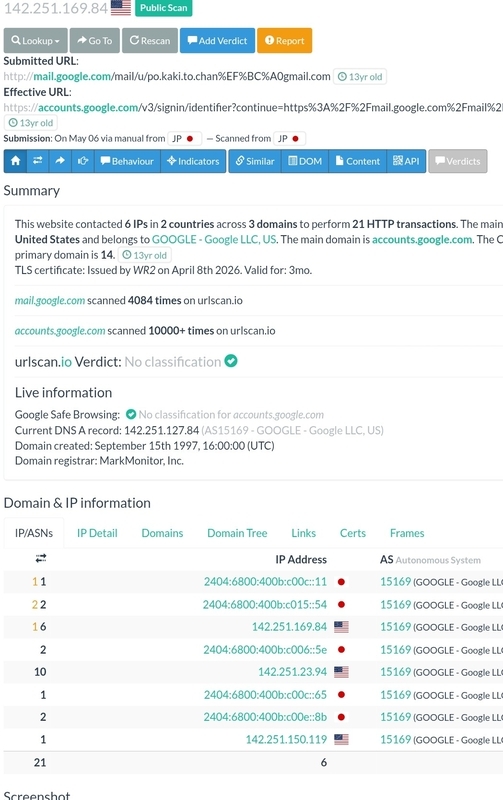Image resolution: width=503 pixels, height=800 pixels.
Task: Open the Content tab
Action: [x=358, y=161]
